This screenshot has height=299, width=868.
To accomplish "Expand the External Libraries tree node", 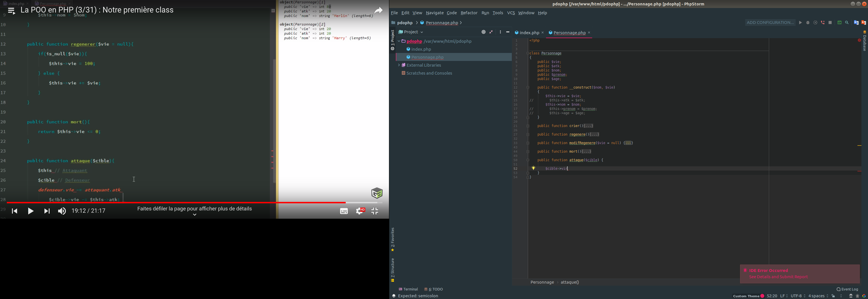I will (399, 65).
